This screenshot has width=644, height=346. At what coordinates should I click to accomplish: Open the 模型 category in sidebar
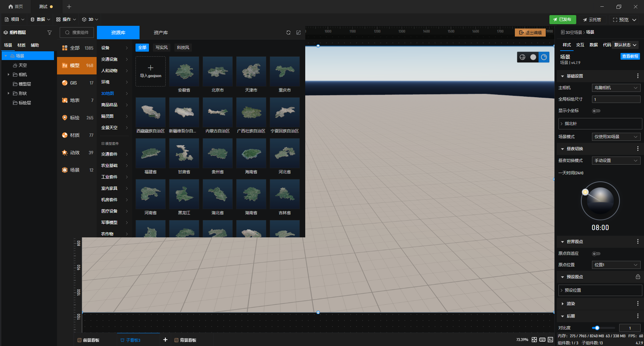tap(77, 66)
